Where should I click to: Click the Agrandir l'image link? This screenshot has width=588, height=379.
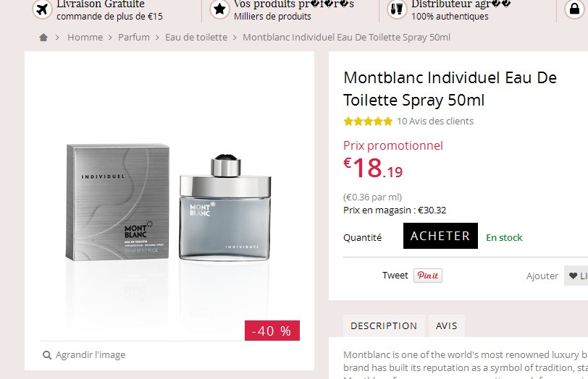point(91,355)
